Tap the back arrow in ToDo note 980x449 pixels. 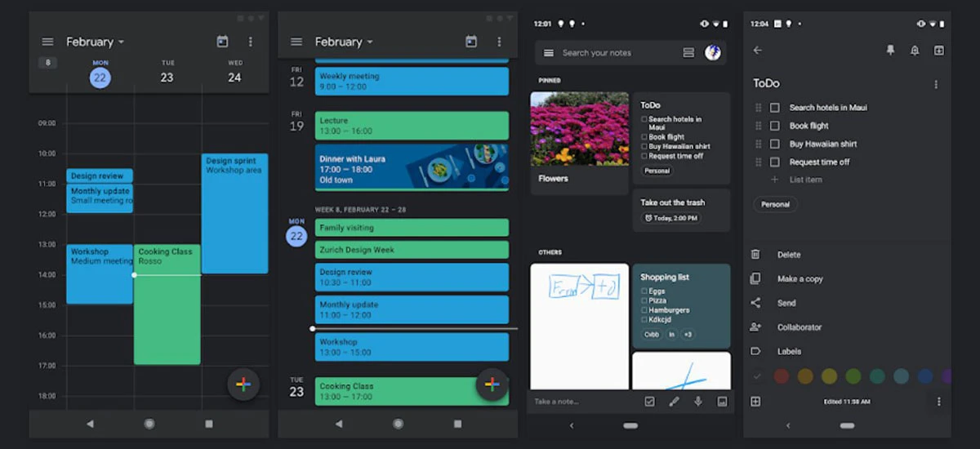[757, 51]
